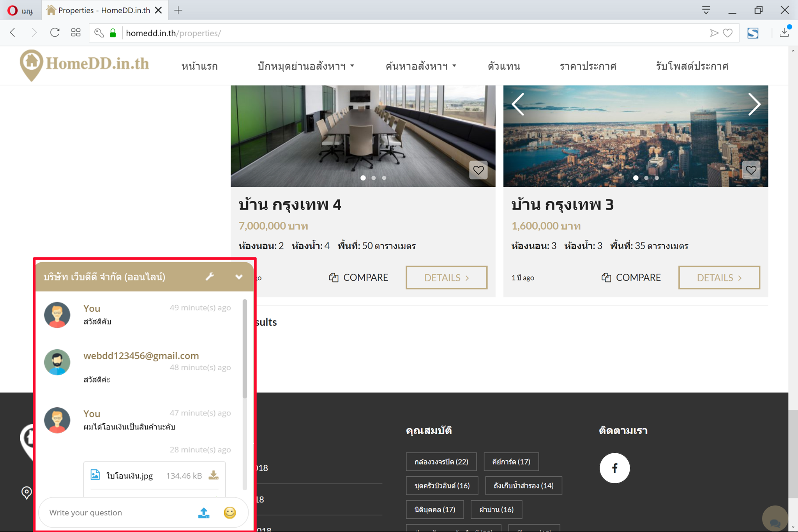The image size is (798, 532).
Task: Click the ผ้าม่าน (16) tag
Action: 496,509
